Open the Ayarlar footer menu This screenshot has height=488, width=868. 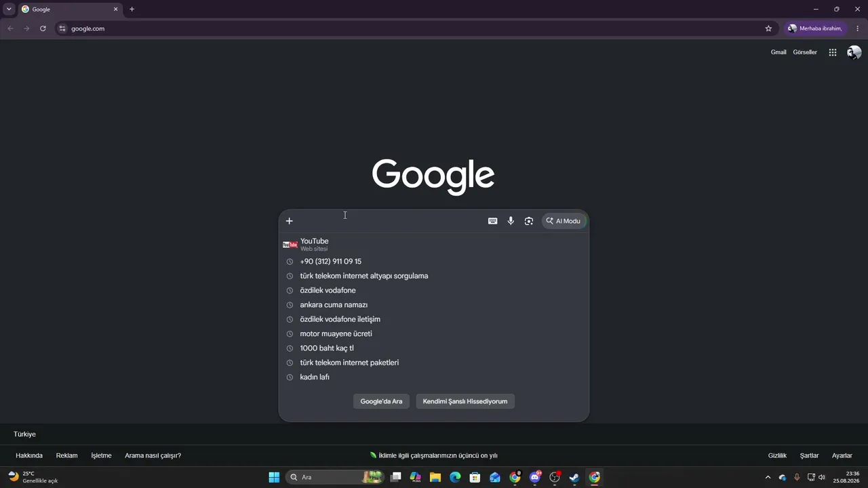click(x=842, y=455)
